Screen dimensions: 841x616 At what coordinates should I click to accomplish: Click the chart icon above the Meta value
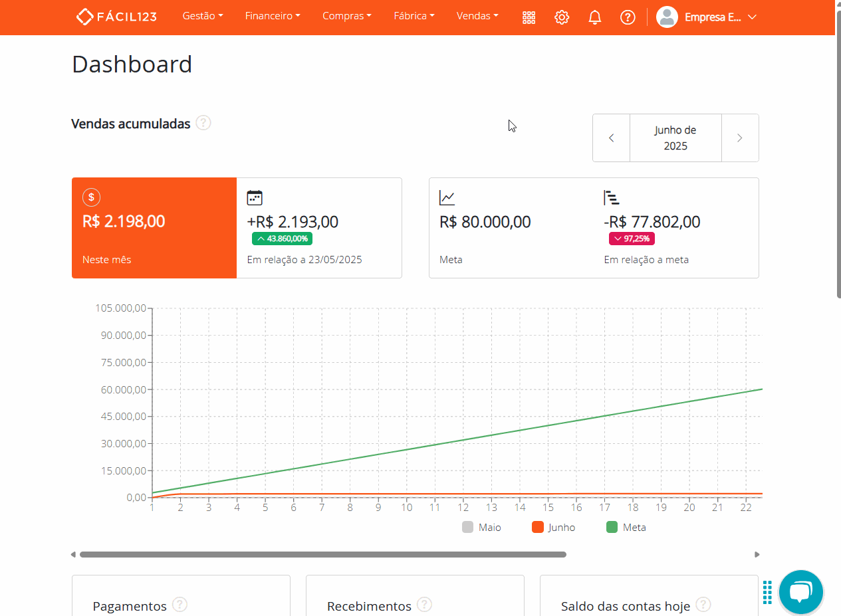(x=446, y=197)
